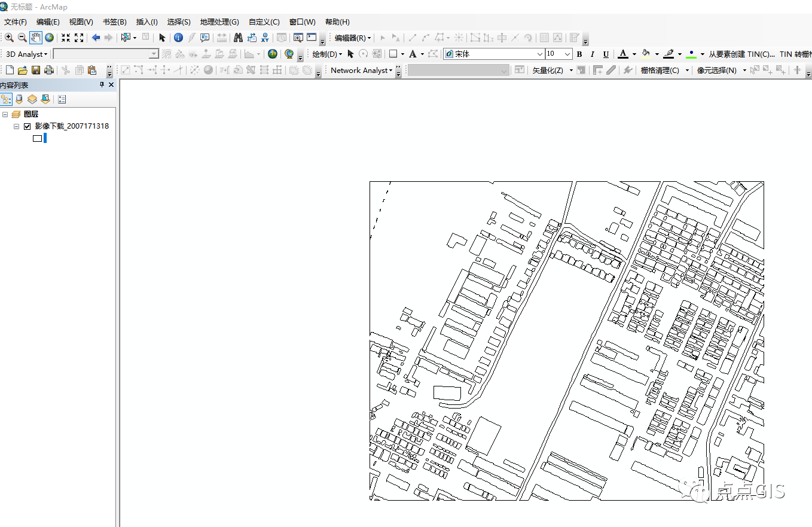
Task: Switch to List By Visibility
Action: point(32,99)
